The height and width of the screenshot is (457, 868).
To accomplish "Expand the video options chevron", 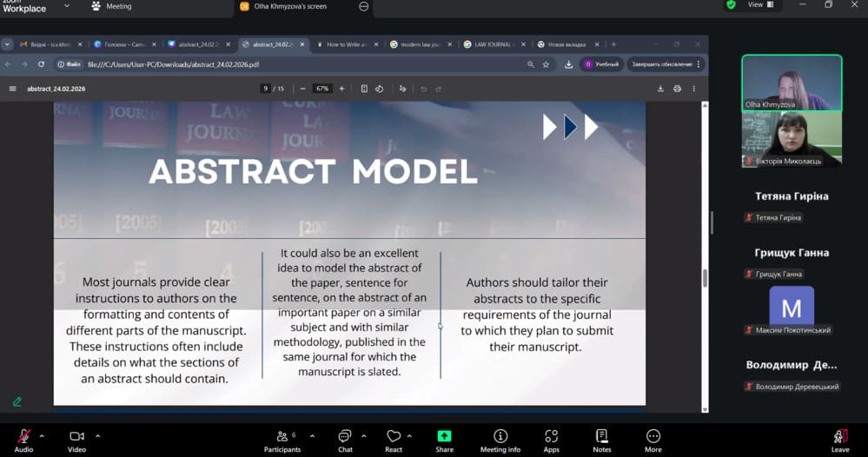I will pyautogui.click(x=97, y=435).
